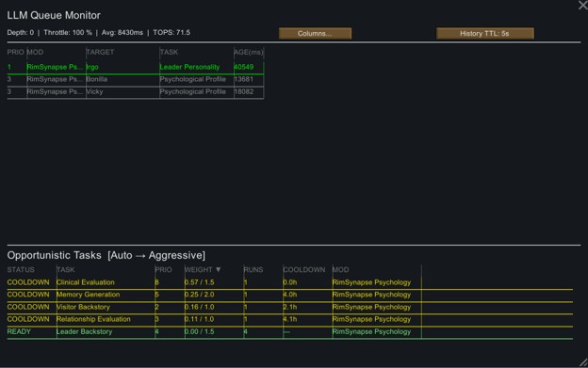588x368 pixels.
Task: Click the weight value 0.00 / 1.5
Action: tap(199, 331)
